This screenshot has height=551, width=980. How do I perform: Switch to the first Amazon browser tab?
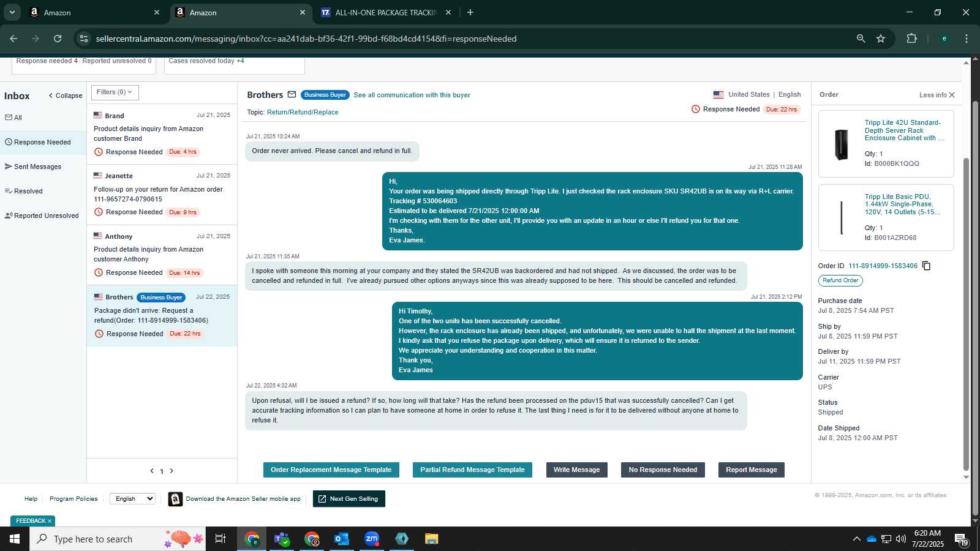pos(95,12)
